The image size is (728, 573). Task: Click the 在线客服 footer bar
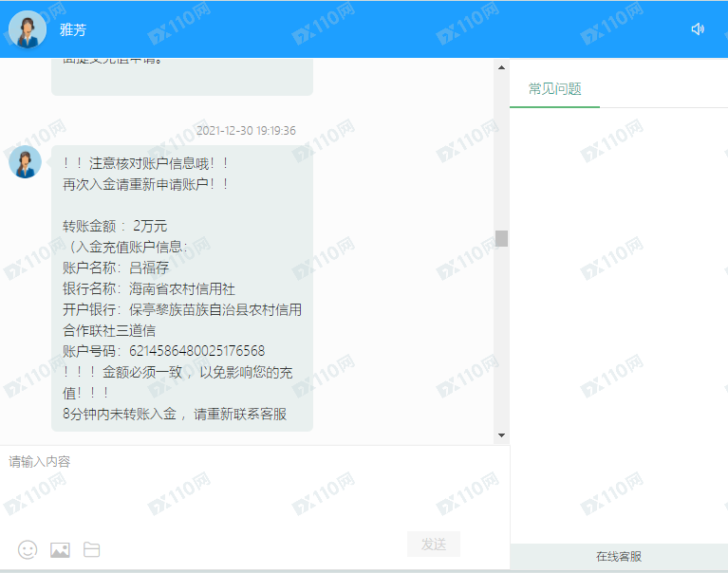(x=619, y=557)
